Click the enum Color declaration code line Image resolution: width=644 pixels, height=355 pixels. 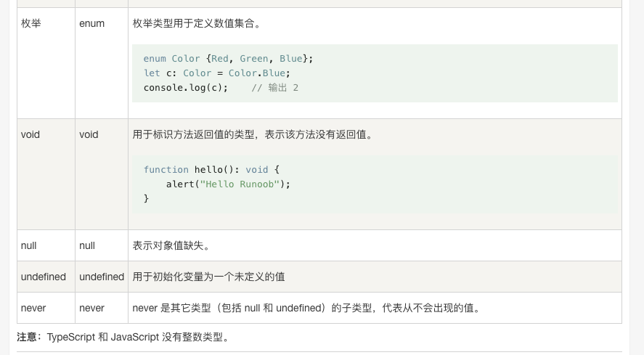[x=228, y=58]
